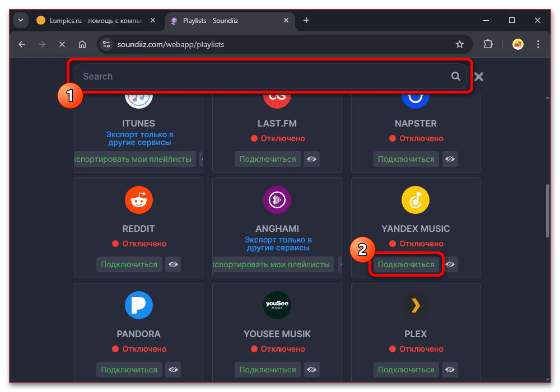Open the Extensions puzzle menu
This screenshot has height=392, width=560.
coord(488,44)
